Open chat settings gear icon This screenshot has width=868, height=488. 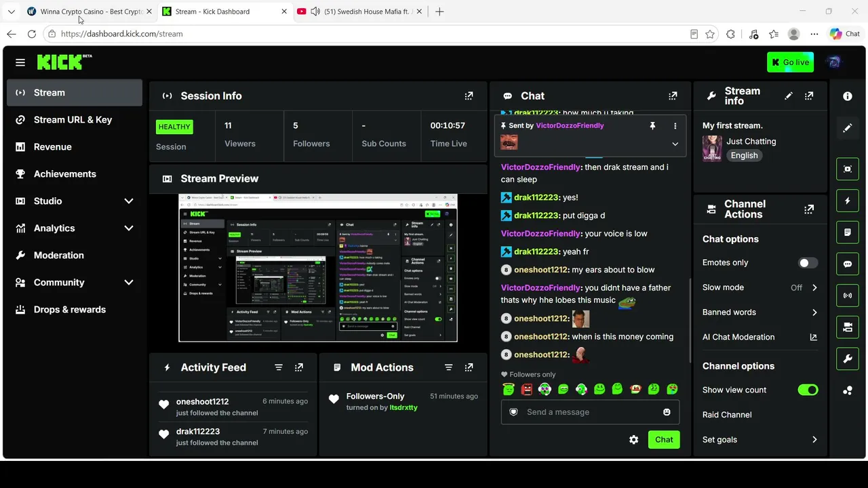point(633,440)
